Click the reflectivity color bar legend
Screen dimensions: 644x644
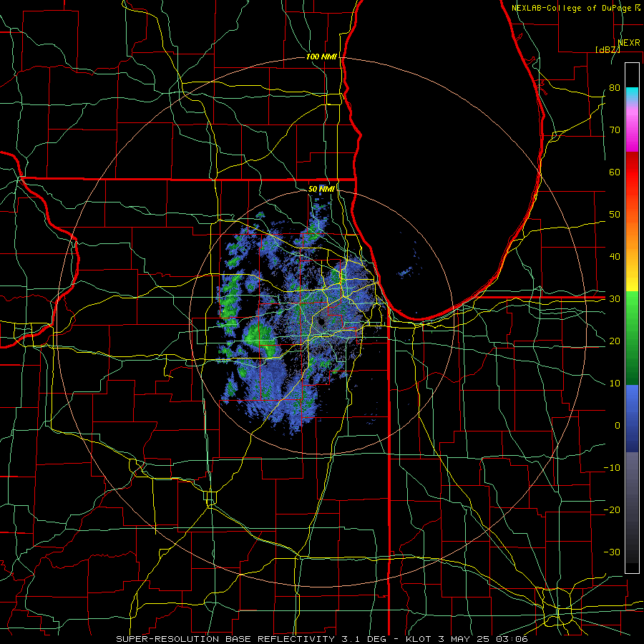(x=632, y=318)
